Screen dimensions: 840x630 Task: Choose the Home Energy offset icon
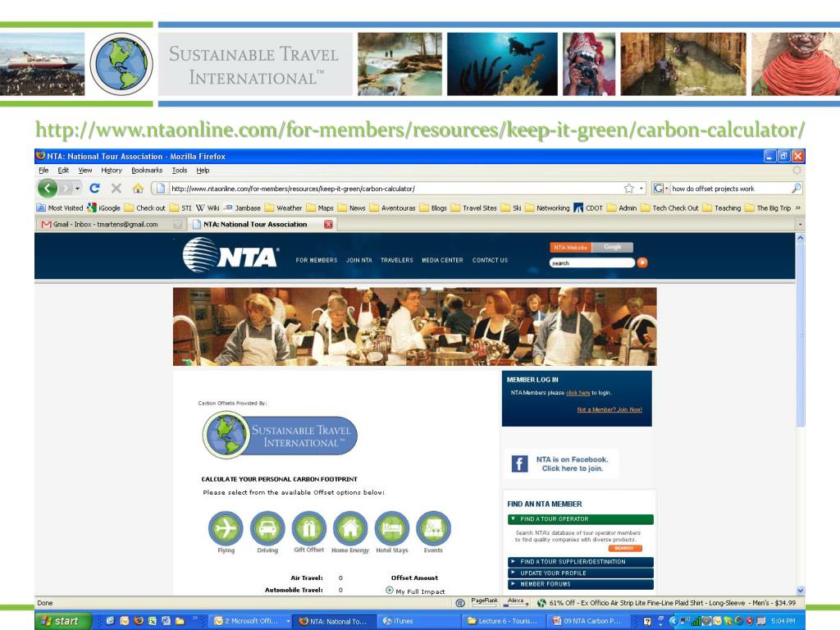click(350, 528)
